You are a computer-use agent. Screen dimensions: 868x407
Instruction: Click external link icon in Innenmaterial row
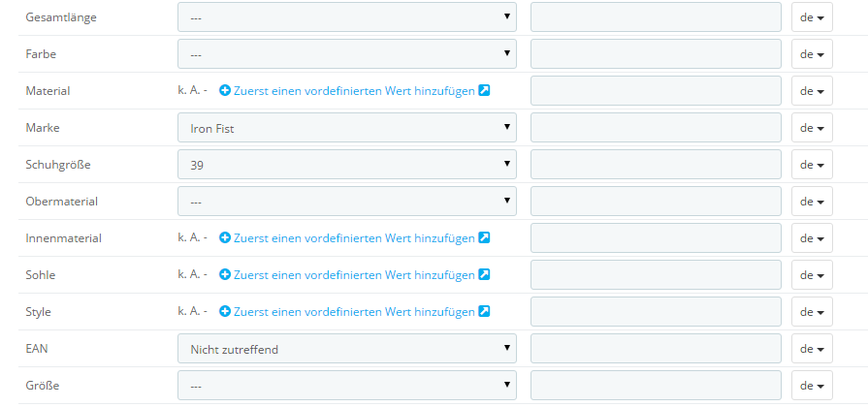pyautogui.click(x=484, y=237)
